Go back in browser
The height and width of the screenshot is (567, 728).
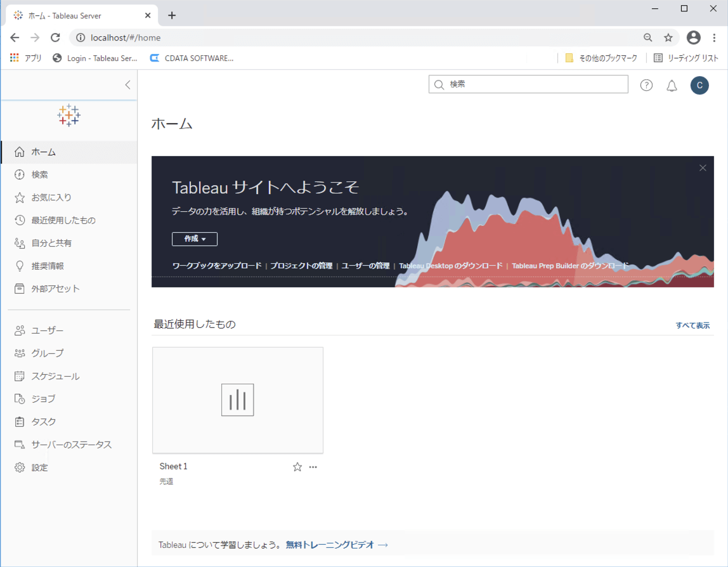click(x=15, y=37)
